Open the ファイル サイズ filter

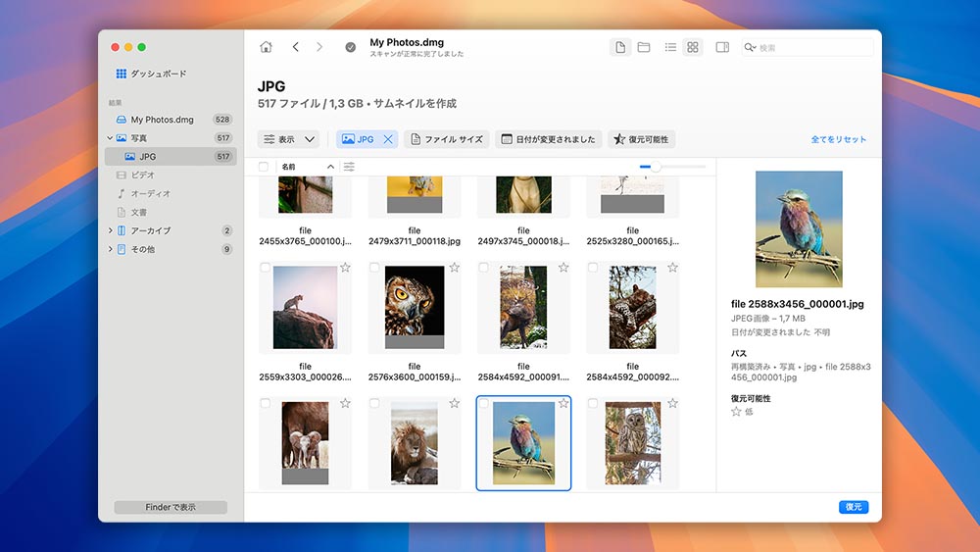coord(447,139)
